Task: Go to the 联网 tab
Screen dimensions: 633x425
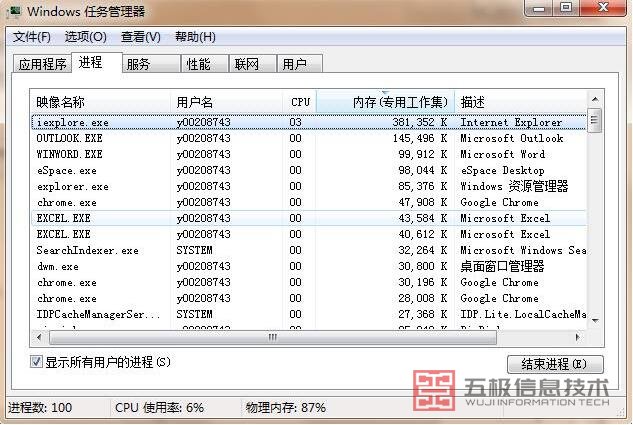Action: (x=253, y=64)
